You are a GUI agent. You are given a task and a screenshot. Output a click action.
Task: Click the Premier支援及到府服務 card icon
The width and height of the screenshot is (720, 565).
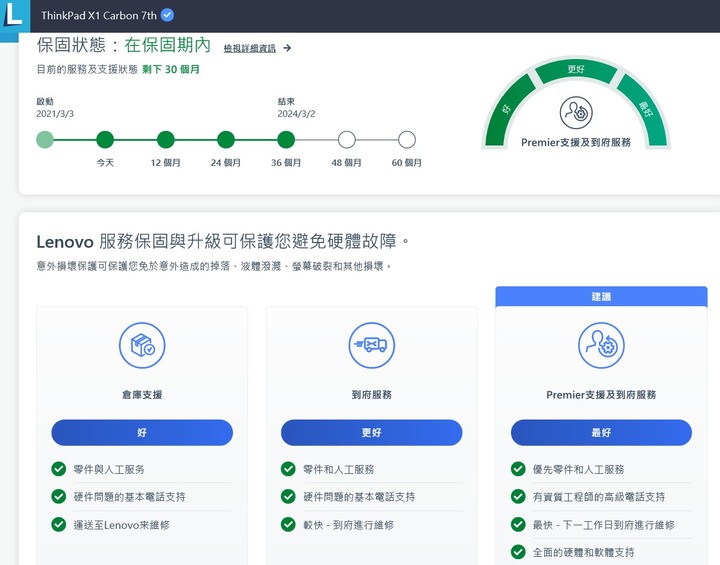coord(601,345)
